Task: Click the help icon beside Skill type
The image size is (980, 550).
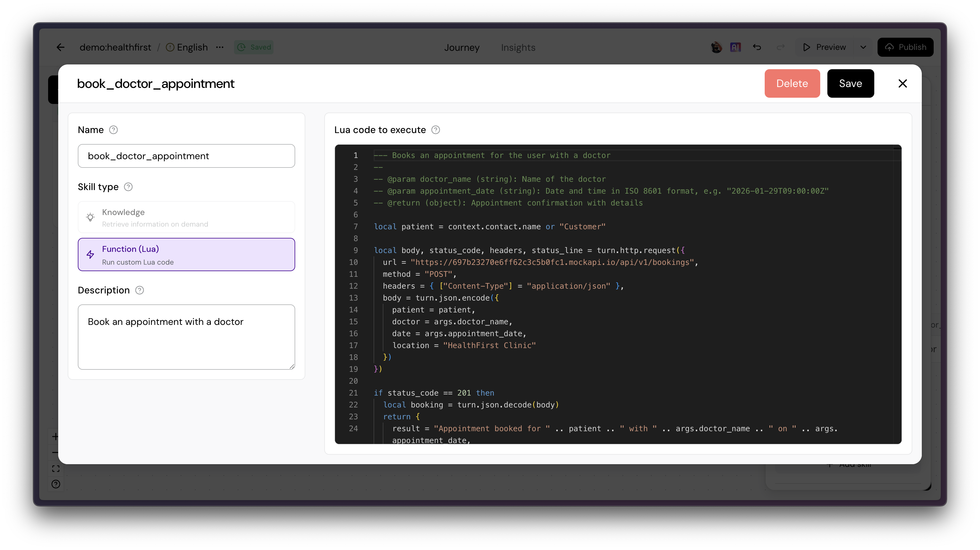Action: tap(128, 187)
